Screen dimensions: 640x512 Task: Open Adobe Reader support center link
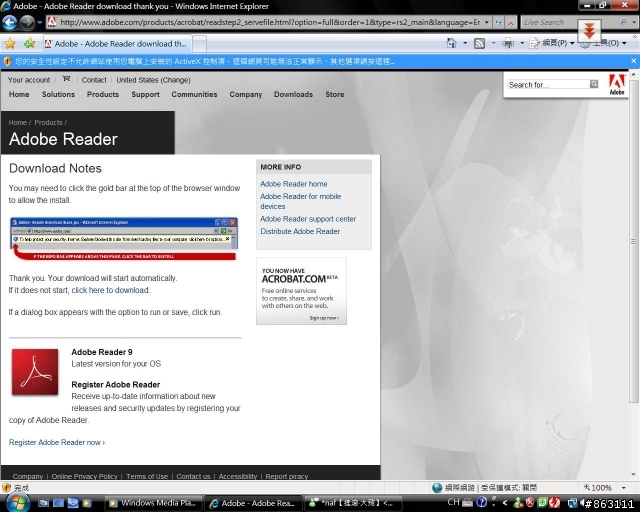(308, 219)
